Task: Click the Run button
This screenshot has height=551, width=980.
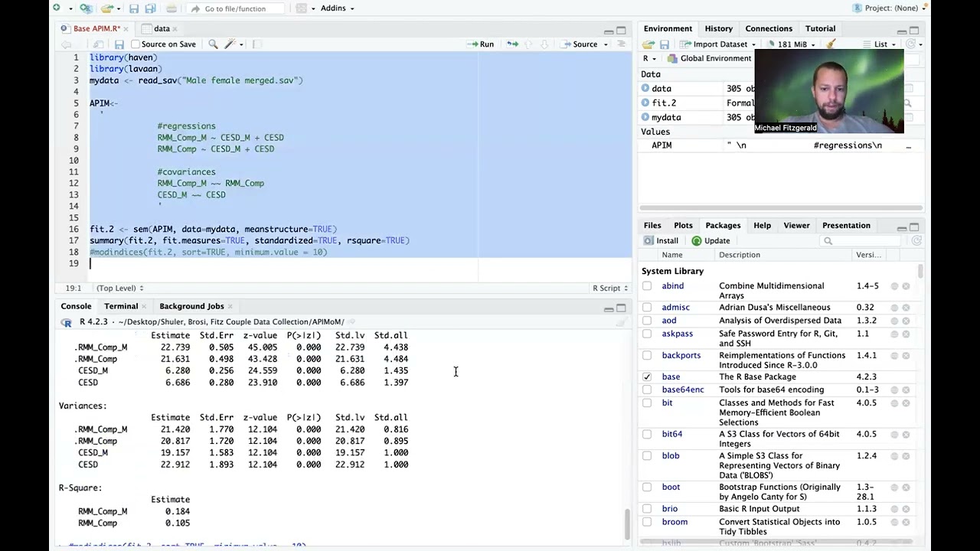Action: 481,44
